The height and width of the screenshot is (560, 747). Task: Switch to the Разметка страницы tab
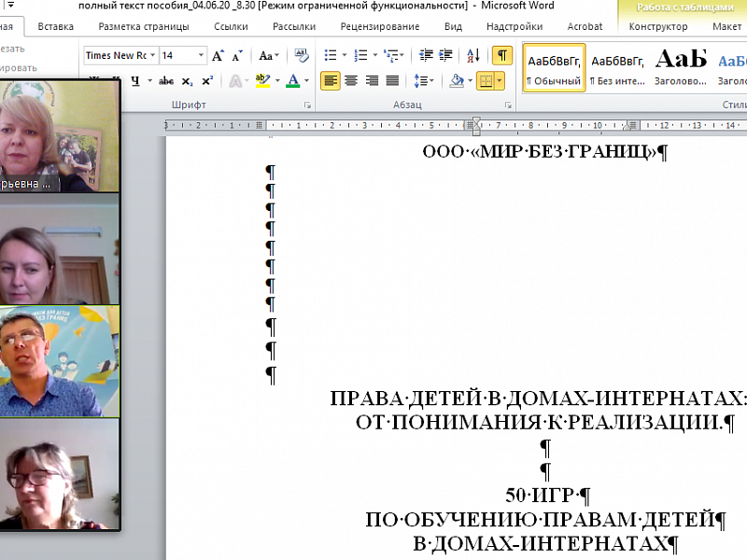143,27
